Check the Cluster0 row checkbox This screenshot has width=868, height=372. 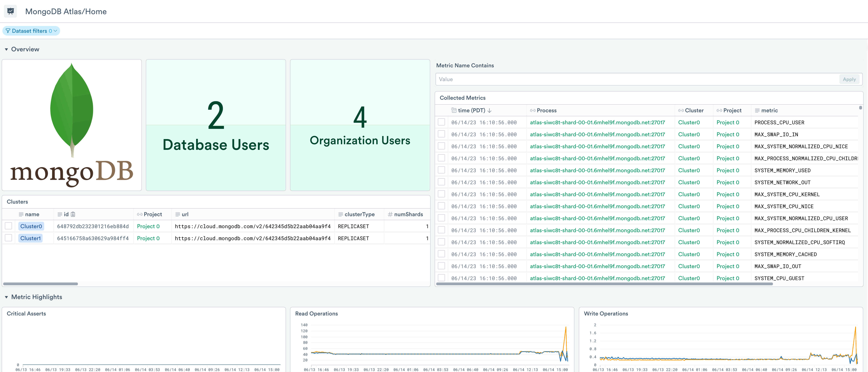[x=8, y=226]
